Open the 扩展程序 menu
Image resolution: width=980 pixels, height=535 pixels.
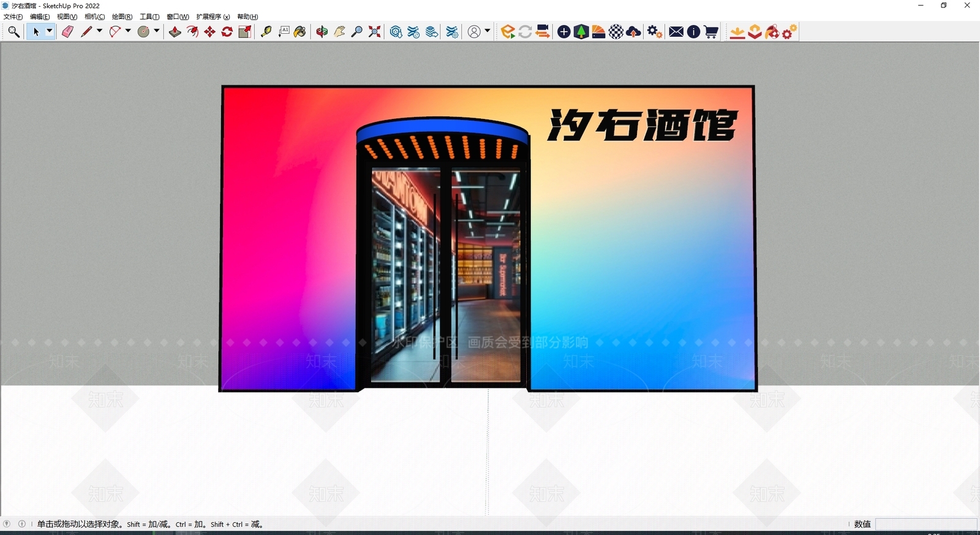pos(213,17)
